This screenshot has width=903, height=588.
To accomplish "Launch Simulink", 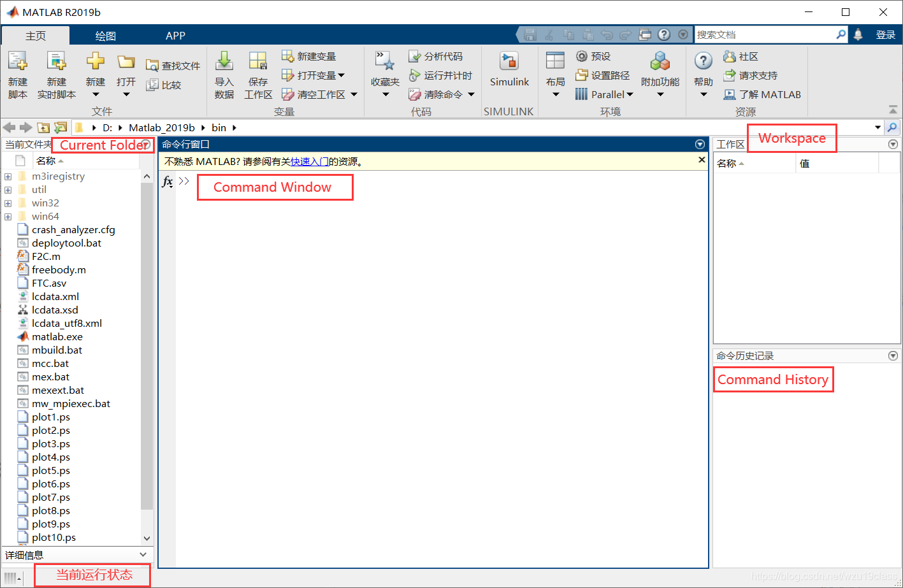I will pyautogui.click(x=509, y=69).
